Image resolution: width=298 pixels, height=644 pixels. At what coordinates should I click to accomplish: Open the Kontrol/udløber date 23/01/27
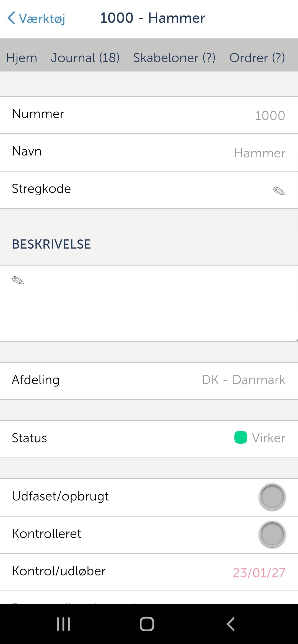click(259, 573)
